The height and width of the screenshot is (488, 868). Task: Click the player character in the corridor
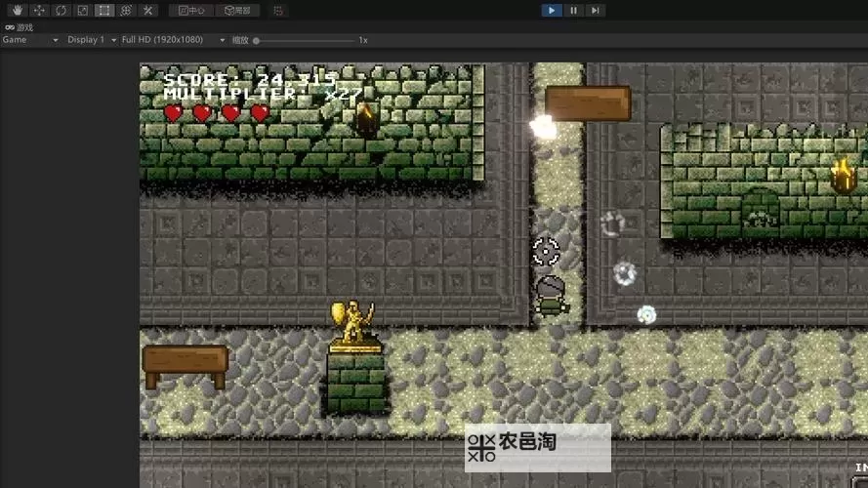551,296
